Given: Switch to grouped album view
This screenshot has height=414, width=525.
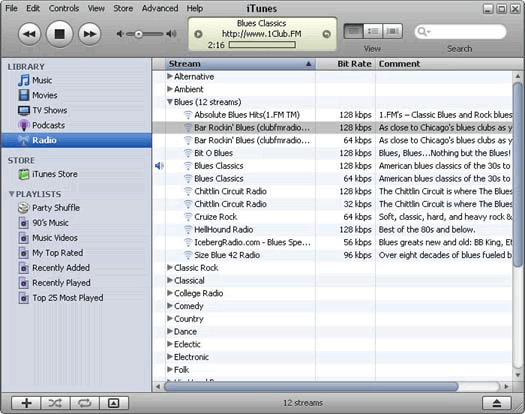Looking at the screenshot, I should pyautogui.click(x=373, y=31).
